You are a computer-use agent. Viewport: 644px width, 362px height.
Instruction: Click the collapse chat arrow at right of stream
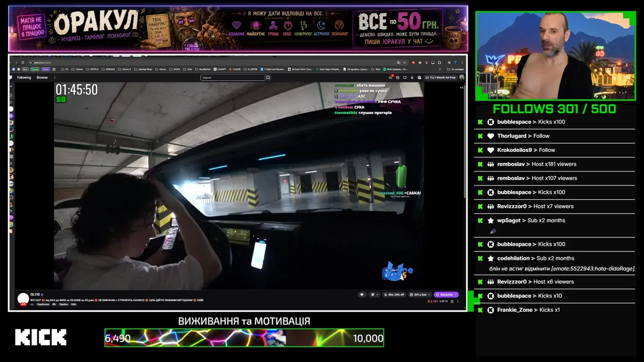pyautogui.click(x=462, y=87)
